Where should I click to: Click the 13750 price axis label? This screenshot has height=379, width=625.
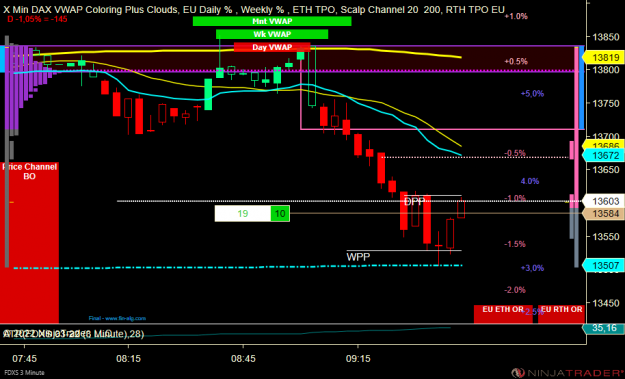click(x=606, y=104)
